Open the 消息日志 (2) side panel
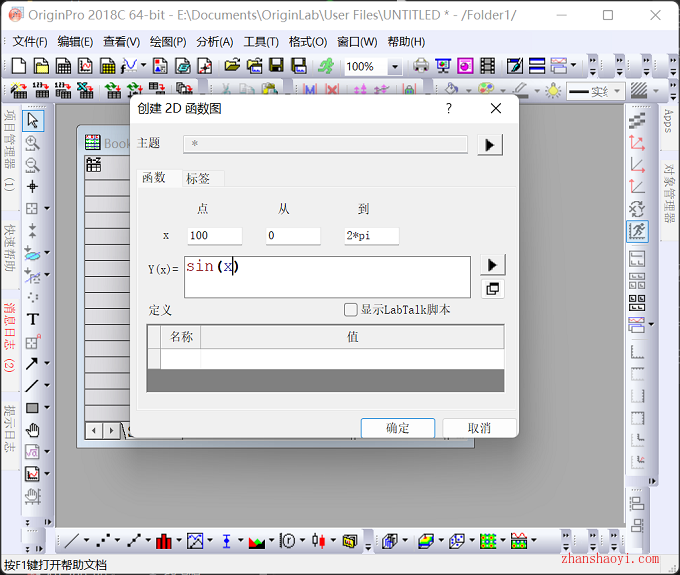Screen dimensions: 680x575 pyautogui.click(x=10, y=338)
